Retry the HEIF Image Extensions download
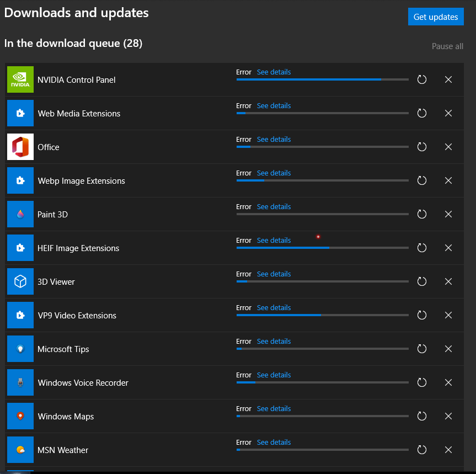The image size is (476, 474). [x=422, y=248]
